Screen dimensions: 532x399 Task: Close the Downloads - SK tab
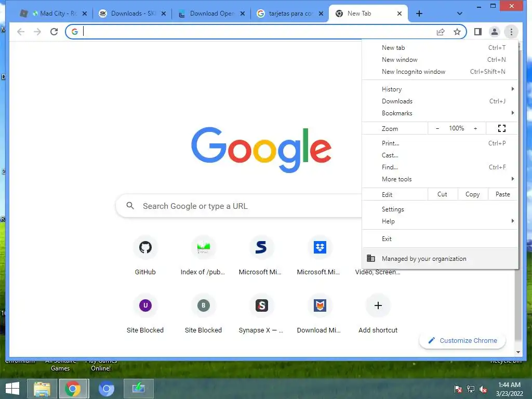tap(163, 14)
